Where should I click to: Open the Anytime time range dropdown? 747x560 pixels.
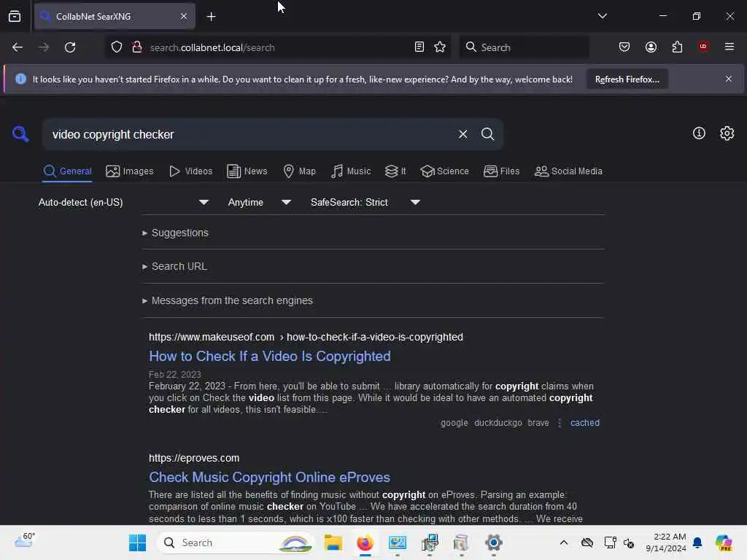[x=260, y=203]
